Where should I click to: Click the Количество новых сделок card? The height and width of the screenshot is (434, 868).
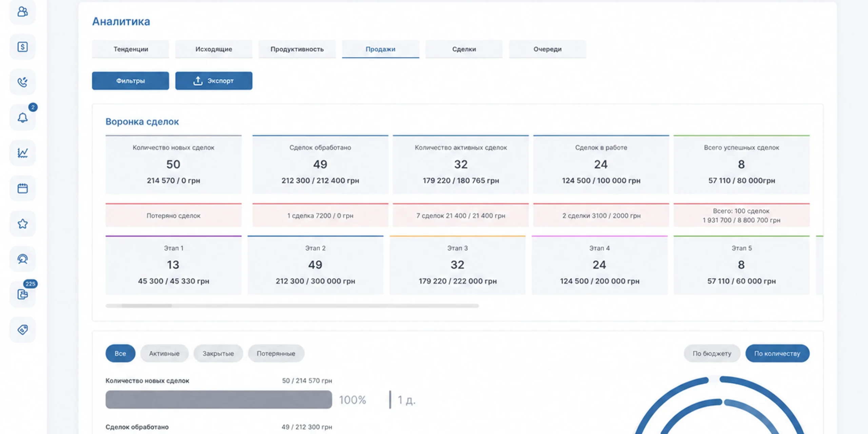(x=173, y=164)
